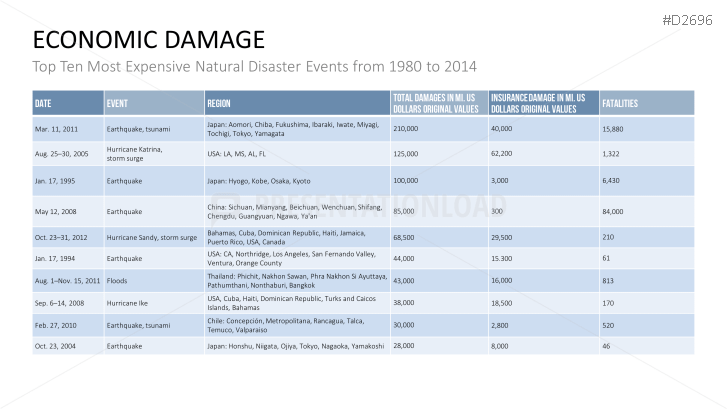Click the Mar. 11, 2011 date cell
The height and width of the screenshot is (409, 727).
(x=56, y=129)
